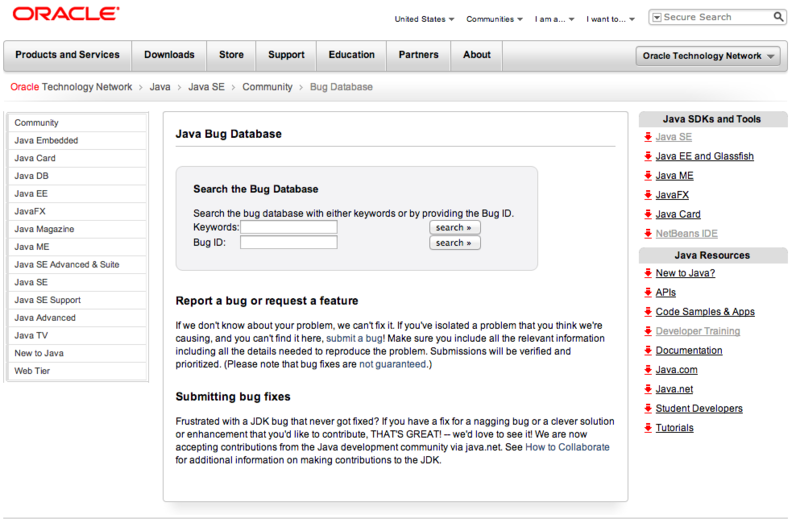
Task: Select Community in the left sidebar
Action: click(78, 123)
